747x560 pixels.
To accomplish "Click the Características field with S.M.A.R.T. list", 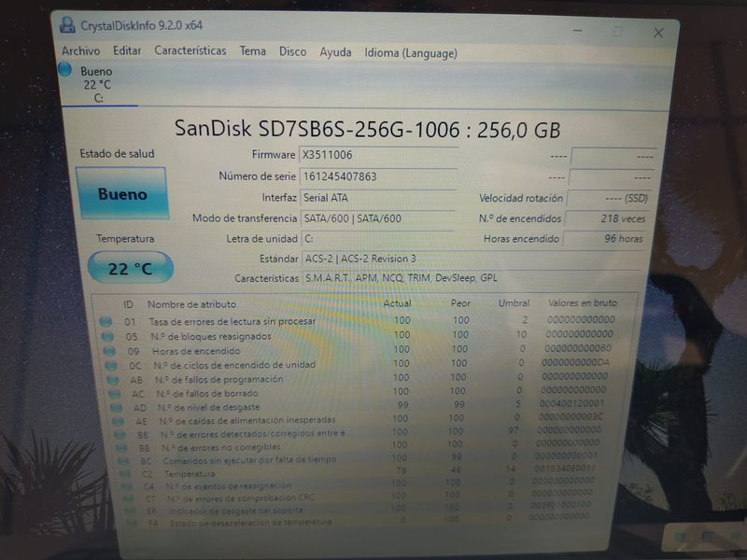I will [472, 277].
